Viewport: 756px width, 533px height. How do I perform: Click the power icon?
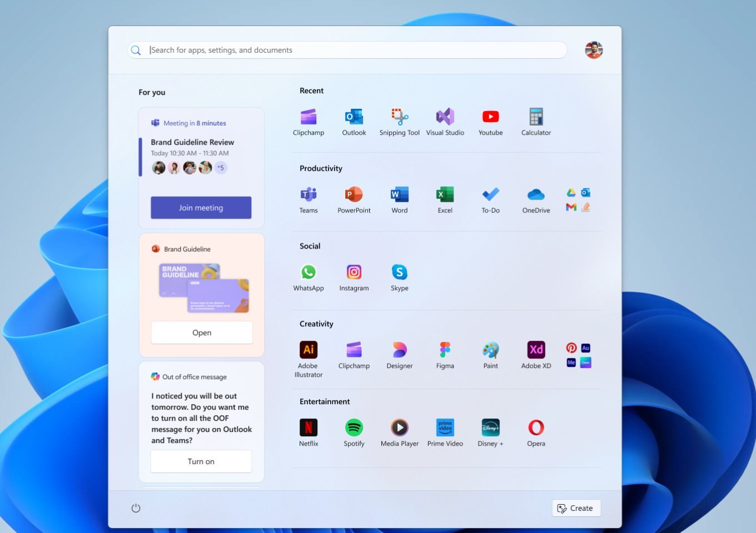tap(136, 507)
